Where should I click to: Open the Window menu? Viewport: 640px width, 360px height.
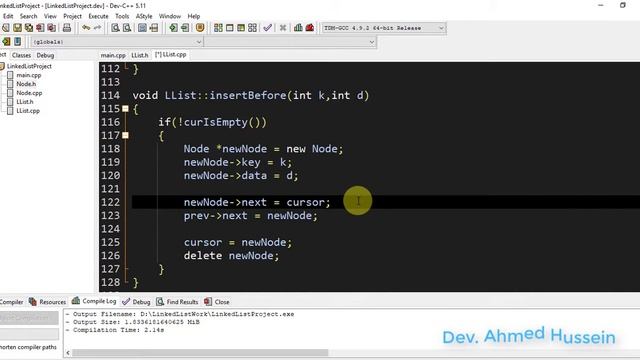[x=170, y=16]
